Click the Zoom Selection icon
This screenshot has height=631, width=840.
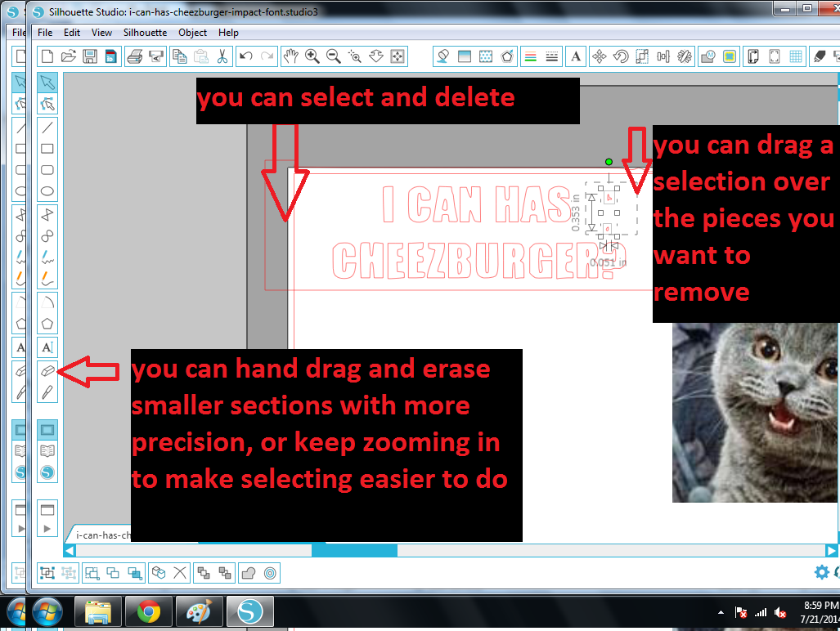(355, 56)
